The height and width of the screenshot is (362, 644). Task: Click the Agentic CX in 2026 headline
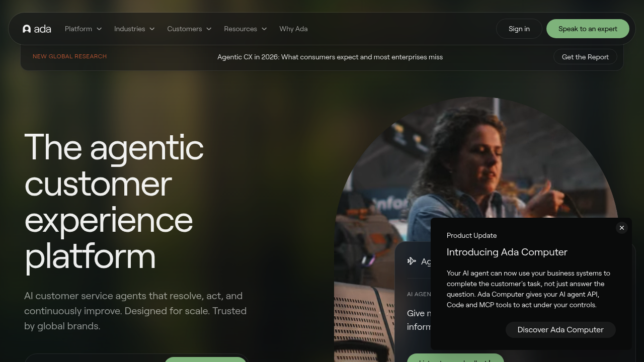coord(330,57)
